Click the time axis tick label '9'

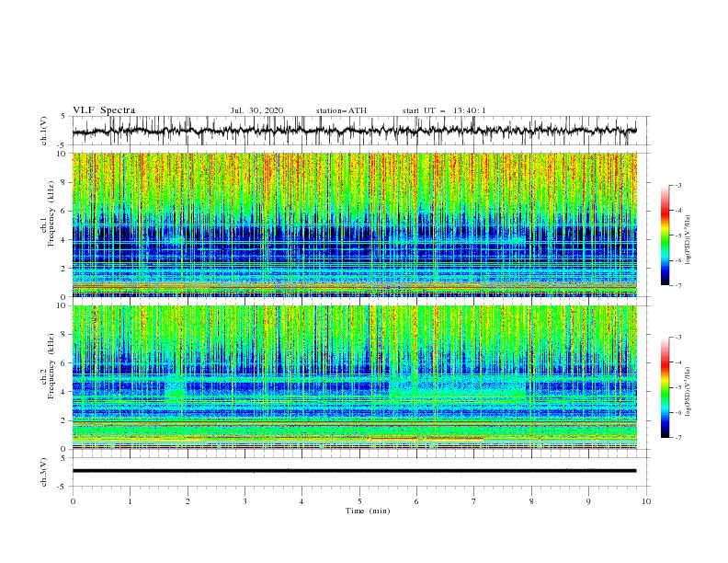coord(588,501)
